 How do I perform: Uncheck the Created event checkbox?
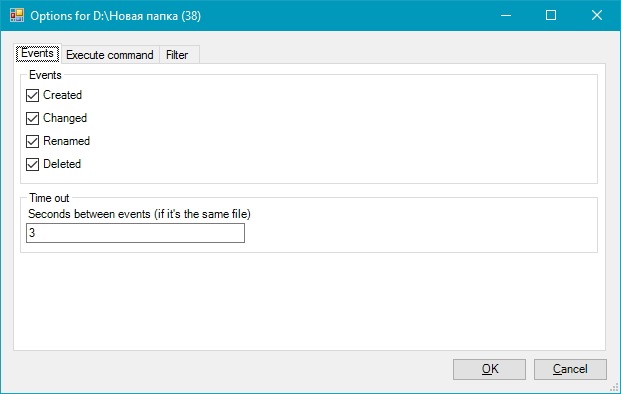pos(32,95)
